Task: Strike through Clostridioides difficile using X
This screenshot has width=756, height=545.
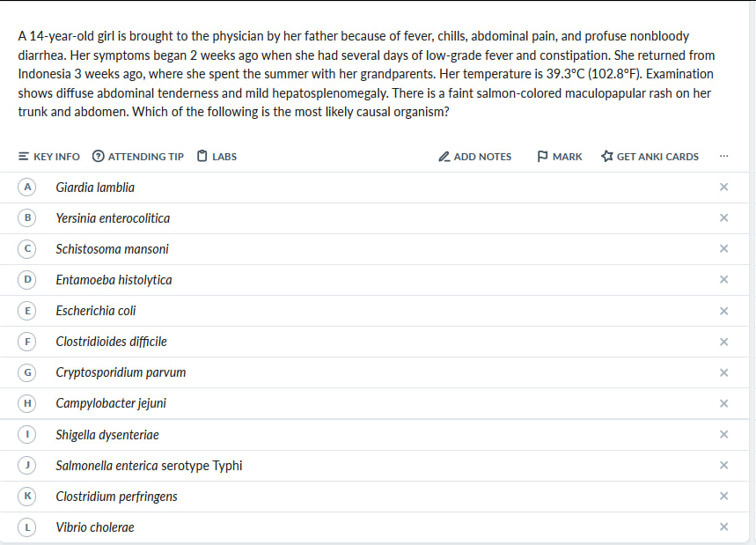Action: (723, 342)
